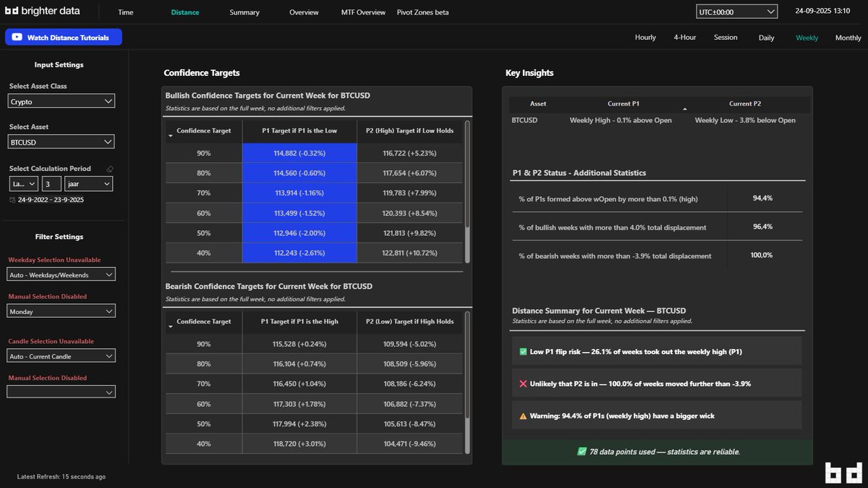The width and height of the screenshot is (868, 488).
Task: Click blue cell 112,243 (-2.61%)
Action: click(x=299, y=253)
